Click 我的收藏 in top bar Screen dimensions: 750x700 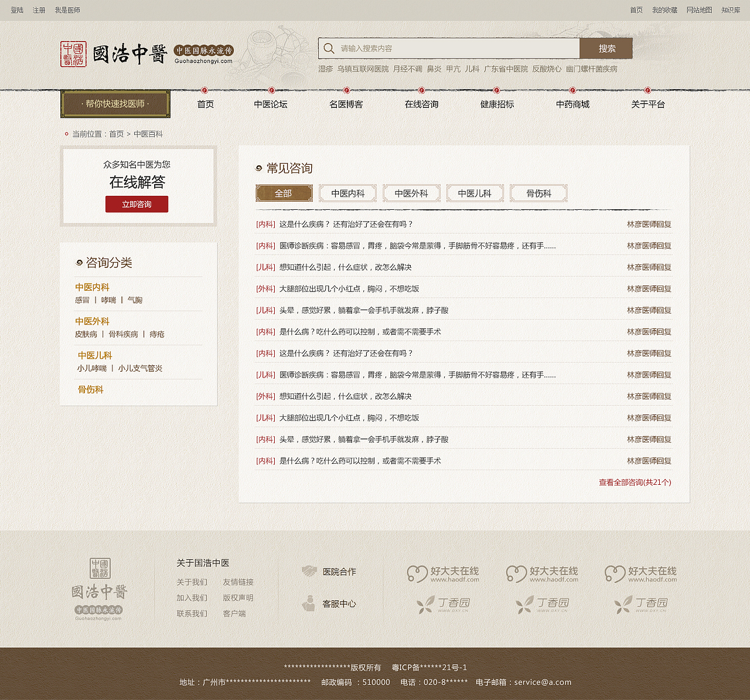(664, 10)
